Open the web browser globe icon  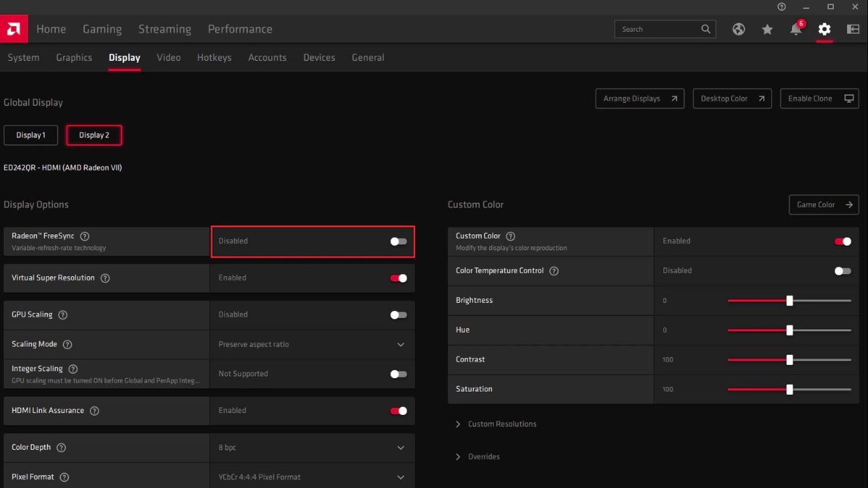[739, 29]
